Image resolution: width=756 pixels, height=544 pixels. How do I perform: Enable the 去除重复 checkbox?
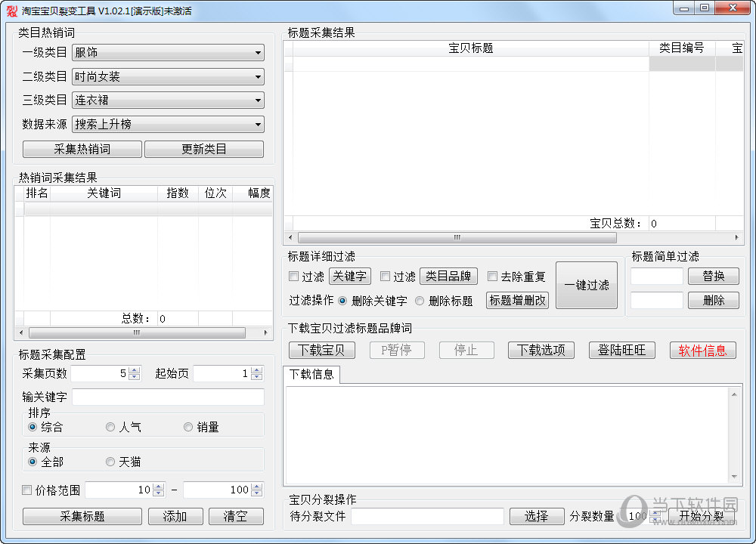coord(492,277)
